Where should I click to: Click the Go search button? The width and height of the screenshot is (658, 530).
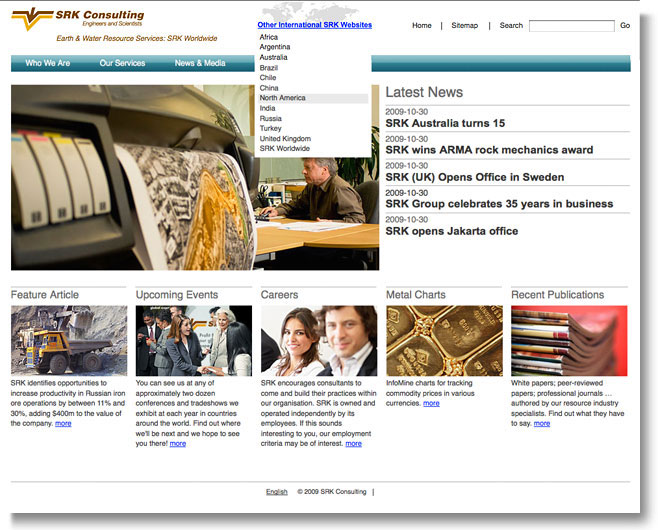[625, 25]
